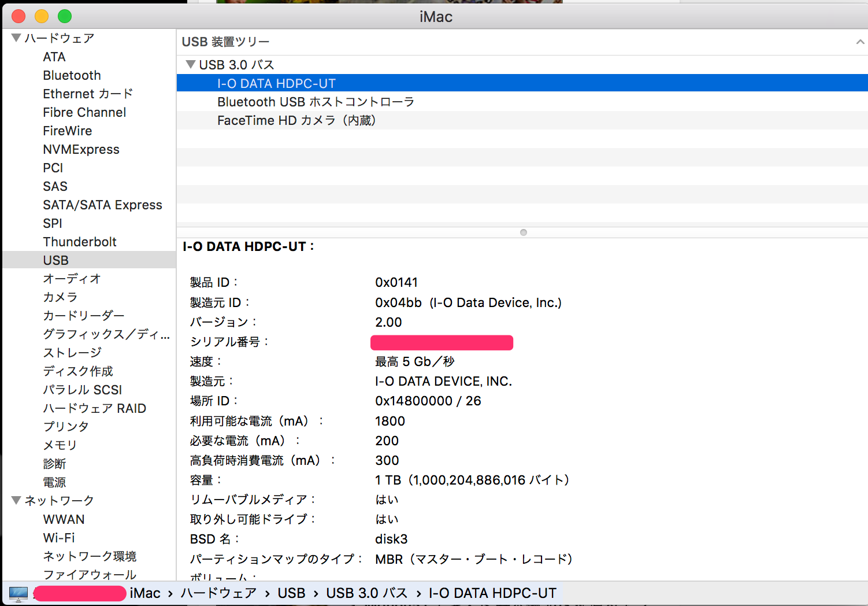Select SAS in the sidebar
Viewport: 868px width, 606px height.
click(55, 186)
